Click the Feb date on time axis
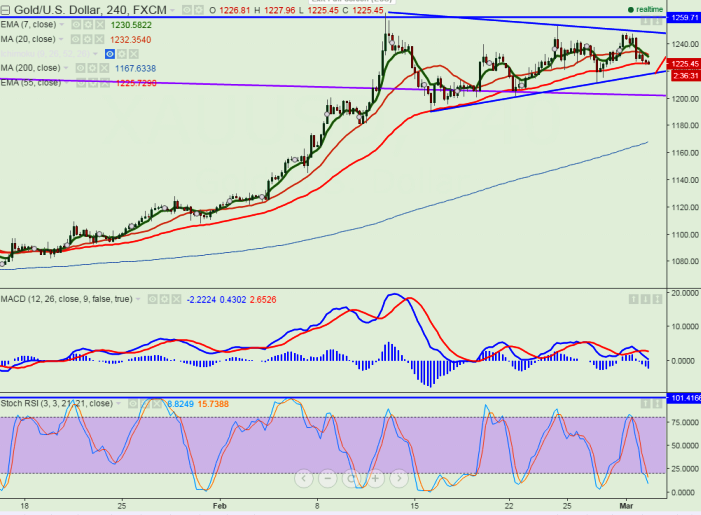 coord(220,506)
